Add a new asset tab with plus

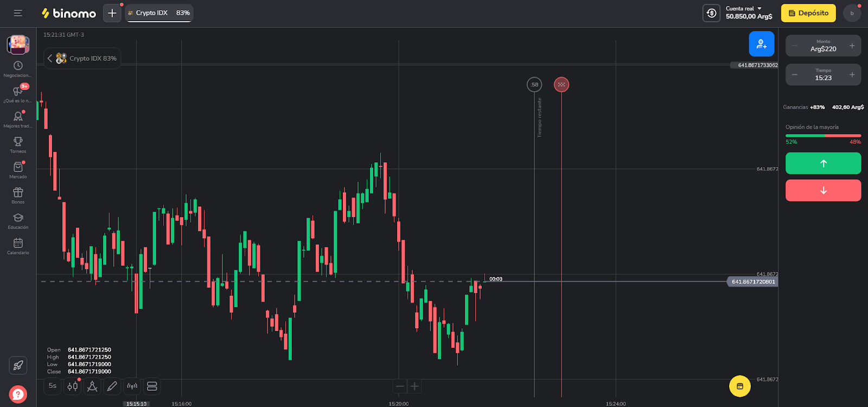(x=112, y=13)
